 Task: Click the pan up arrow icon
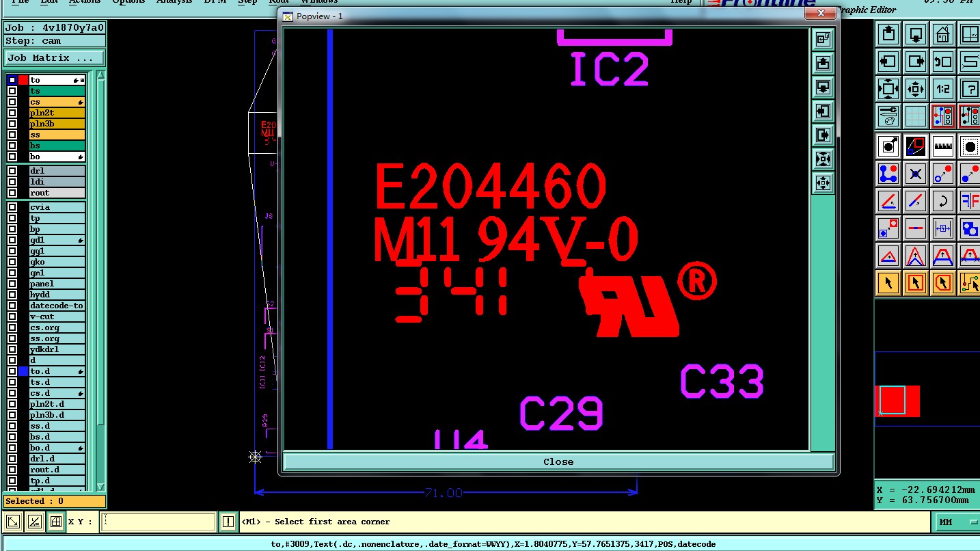pyautogui.click(x=888, y=33)
